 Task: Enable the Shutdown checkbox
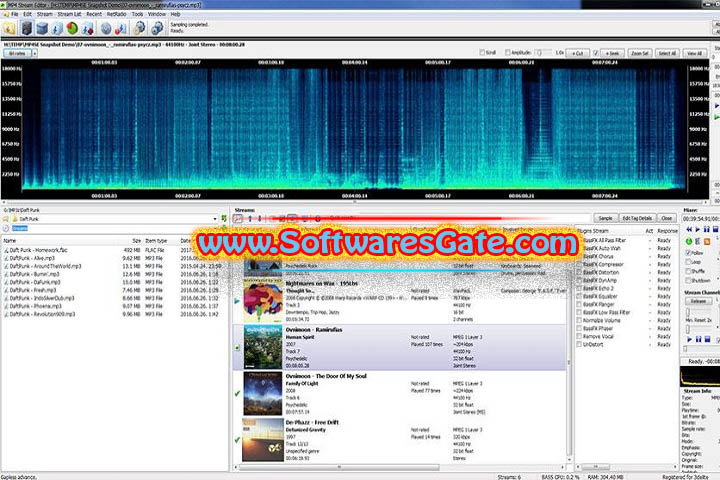pos(688,280)
